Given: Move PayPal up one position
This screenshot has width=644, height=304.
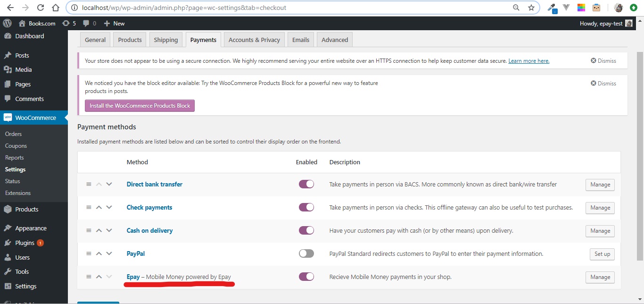Looking at the screenshot, I should click(x=99, y=253).
